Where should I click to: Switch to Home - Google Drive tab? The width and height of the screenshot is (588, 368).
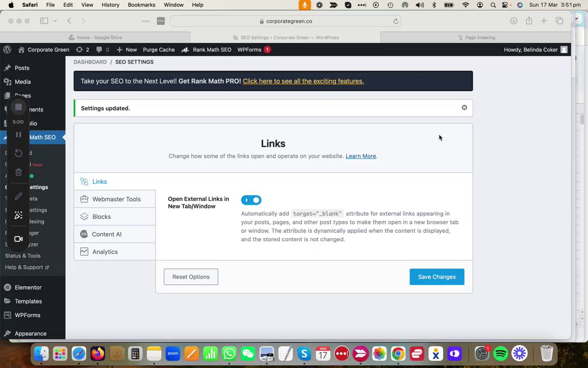tap(95, 37)
